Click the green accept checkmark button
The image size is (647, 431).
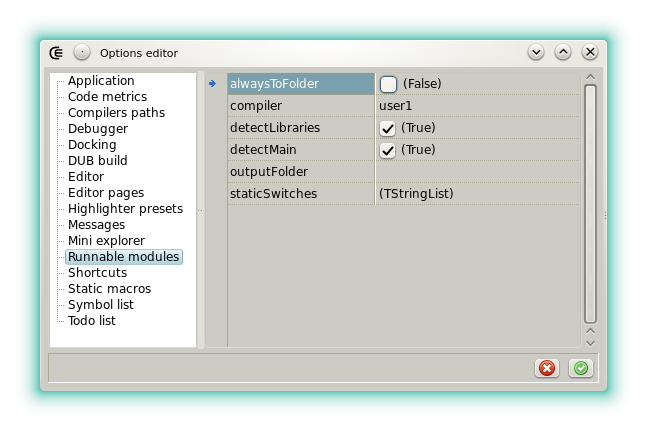pyautogui.click(x=581, y=368)
